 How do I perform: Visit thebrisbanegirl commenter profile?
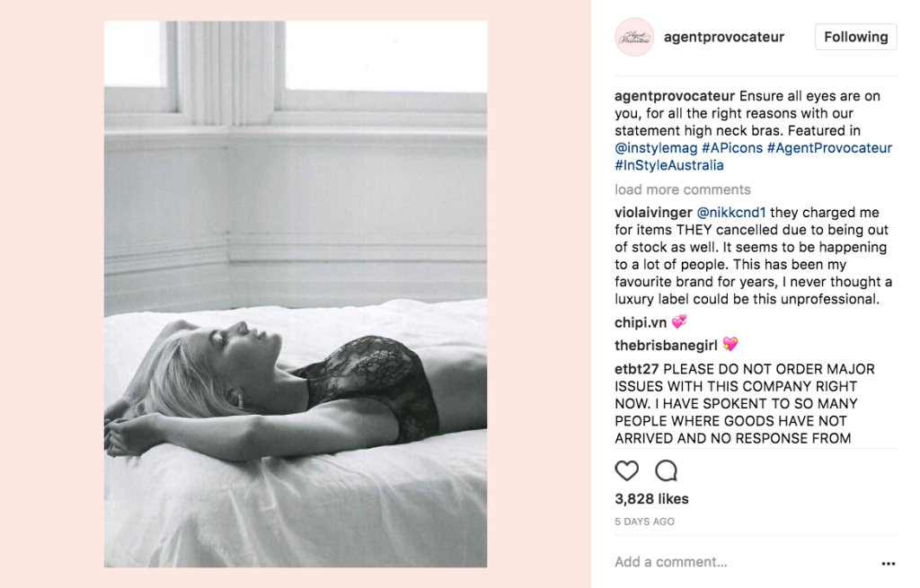pyautogui.click(x=666, y=346)
